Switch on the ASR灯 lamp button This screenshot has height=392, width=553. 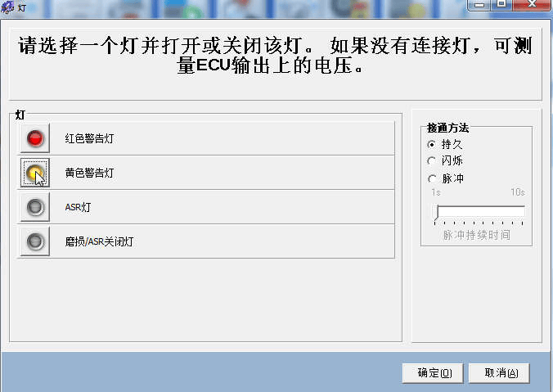coord(35,207)
